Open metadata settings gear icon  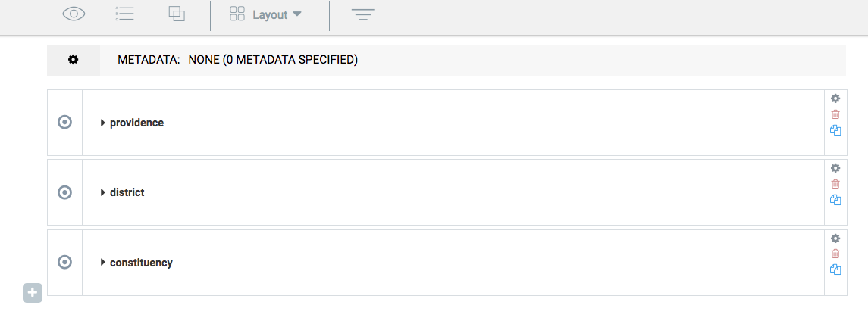click(x=73, y=60)
